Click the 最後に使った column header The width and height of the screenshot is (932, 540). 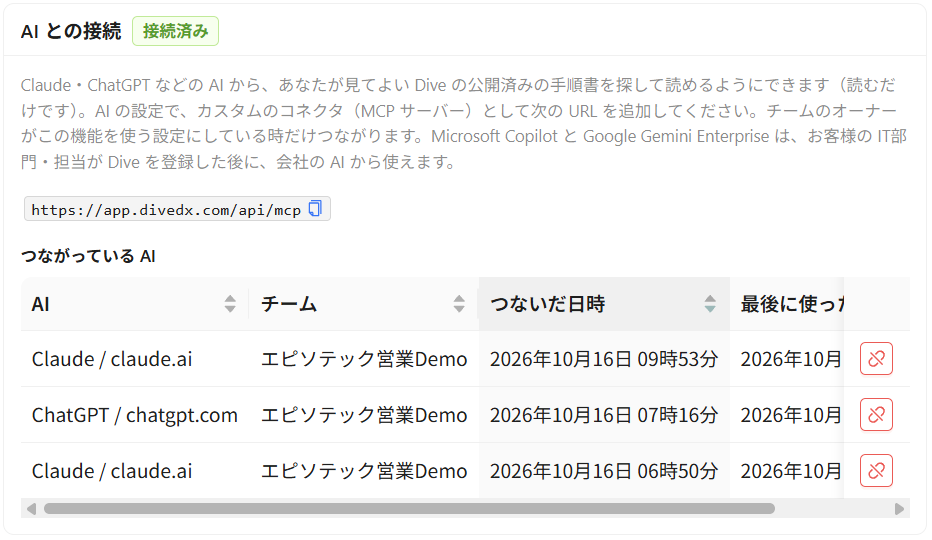tap(787, 304)
